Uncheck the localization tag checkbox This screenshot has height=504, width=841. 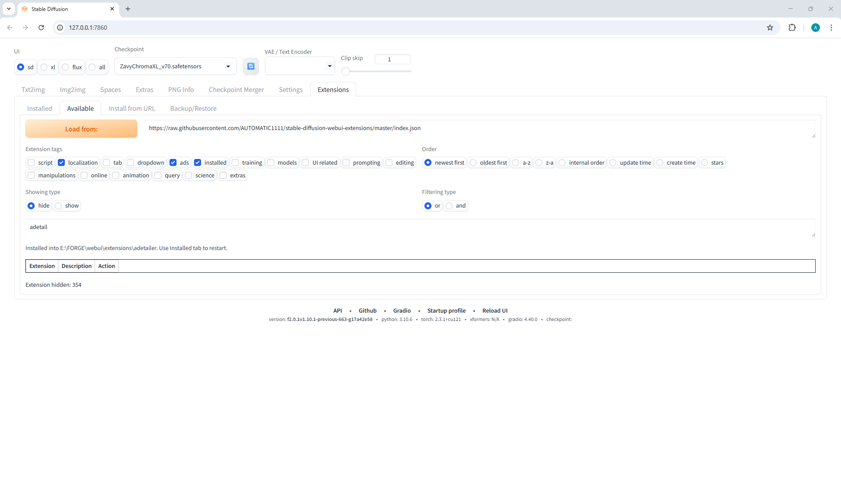[x=62, y=162]
